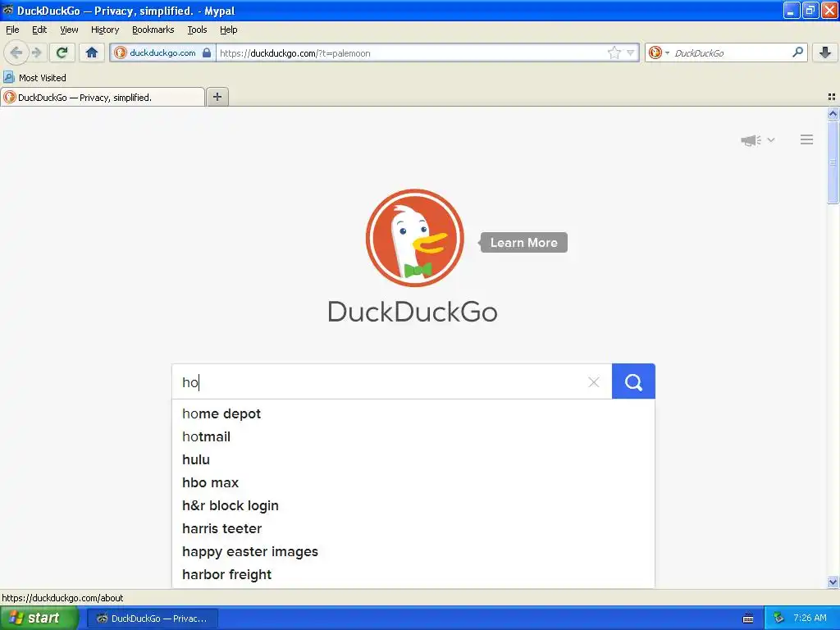Open a new tab with plus button
This screenshot has height=630, width=840.
217,97
